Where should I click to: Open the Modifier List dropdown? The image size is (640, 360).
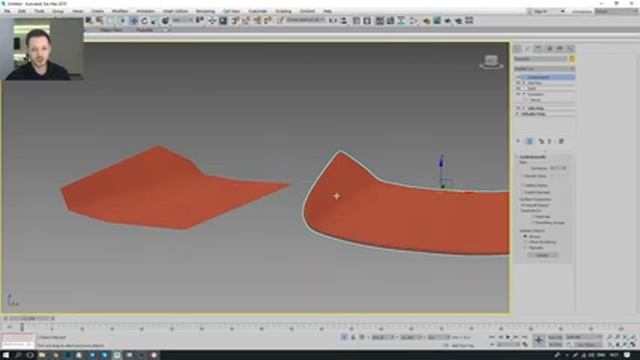[x=544, y=69]
